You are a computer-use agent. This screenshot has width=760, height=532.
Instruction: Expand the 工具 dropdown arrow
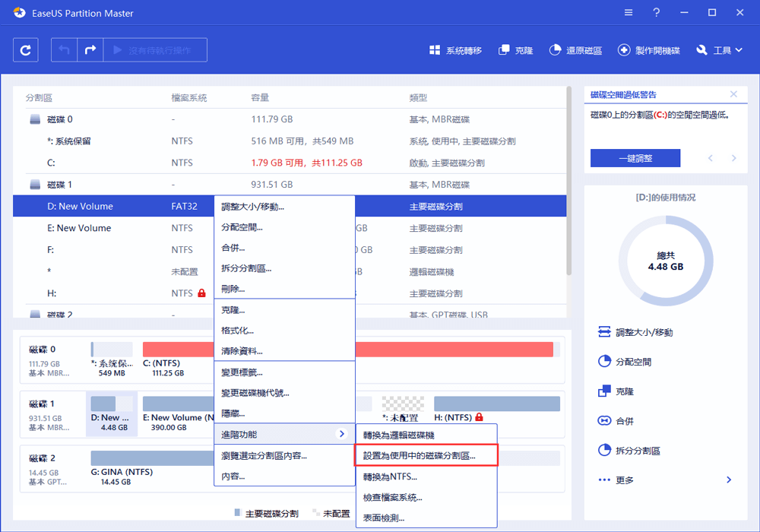pyautogui.click(x=739, y=50)
